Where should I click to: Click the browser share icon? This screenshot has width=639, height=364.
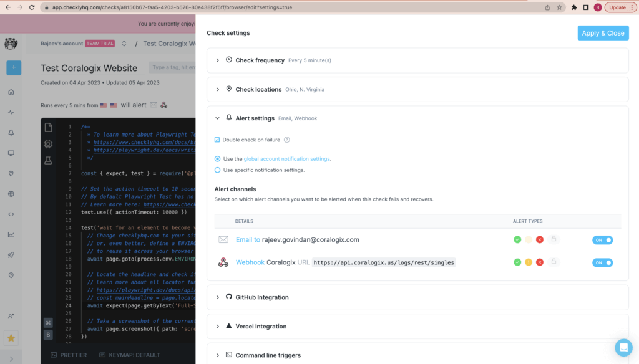pyautogui.click(x=547, y=7)
